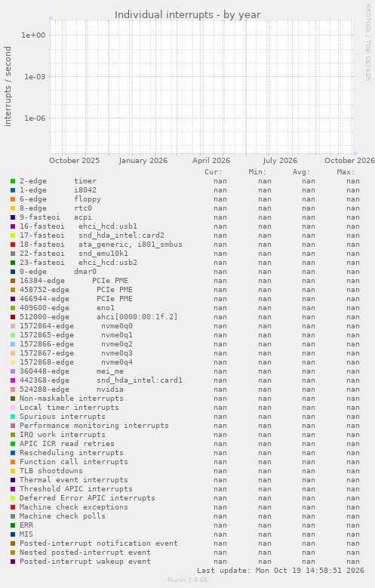
Task: Click the Cur: column header
Action: coord(213,172)
